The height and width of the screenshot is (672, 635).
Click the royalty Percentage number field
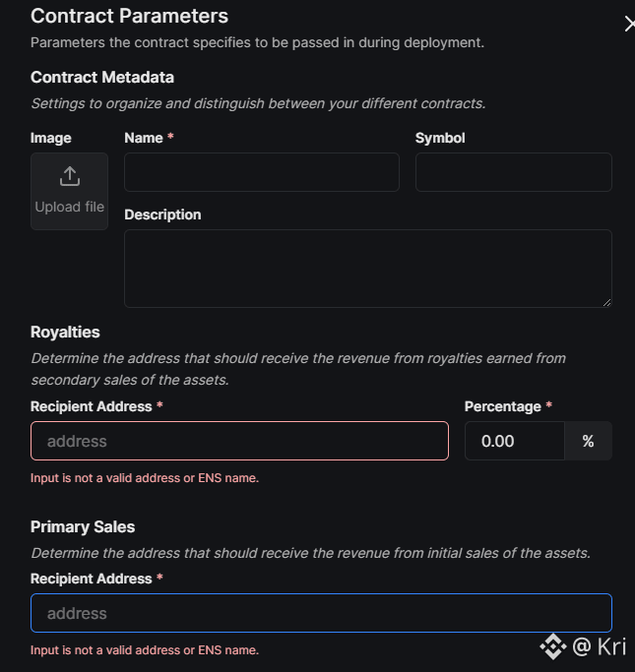(514, 441)
